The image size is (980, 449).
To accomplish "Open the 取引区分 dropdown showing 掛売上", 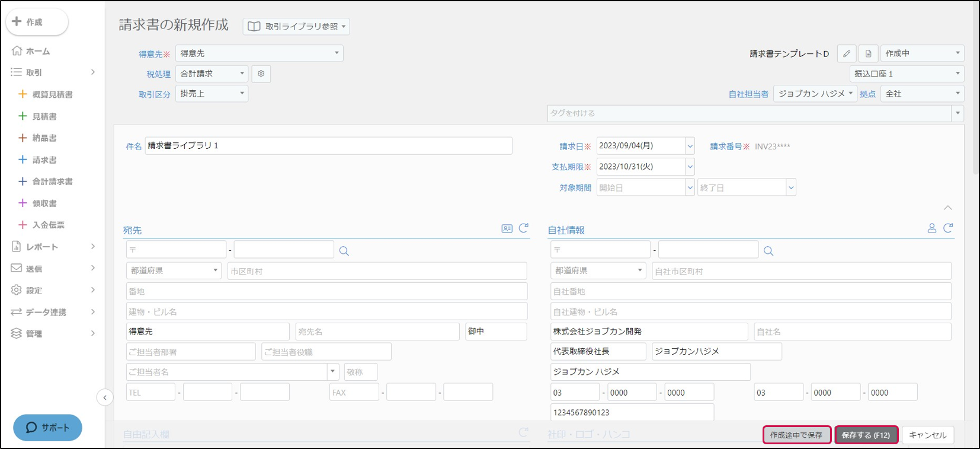I will pyautogui.click(x=212, y=94).
